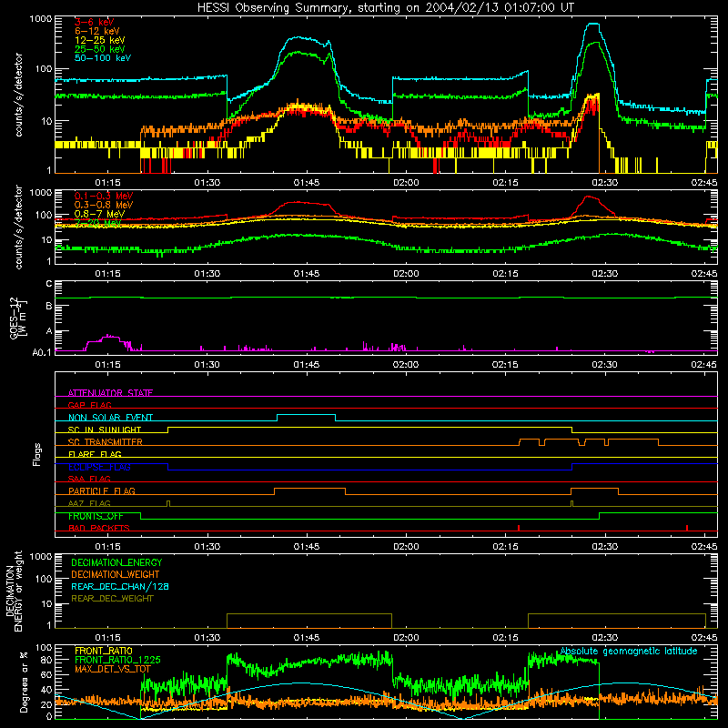Click the Absolute geomagnetic latitude label
Screen dimensions: 728x728
pos(629,652)
